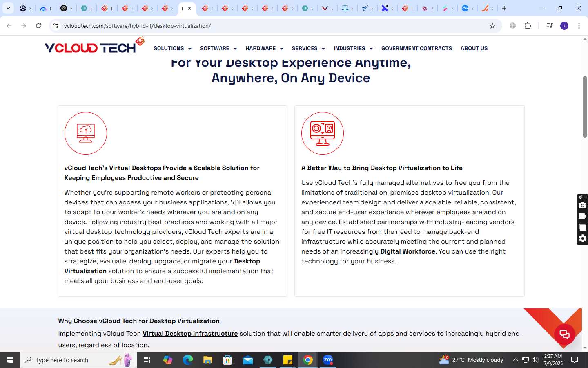Click heading 'Why Choose vCloud Tech for Desktop Virtualization'
The image size is (588, 368).
(139, 321)
